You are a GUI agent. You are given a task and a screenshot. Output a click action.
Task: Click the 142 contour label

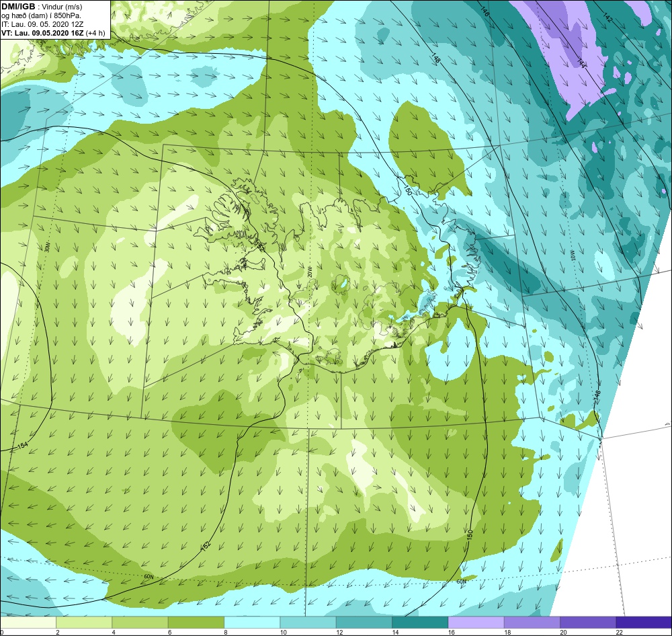(x=607, y=17)
